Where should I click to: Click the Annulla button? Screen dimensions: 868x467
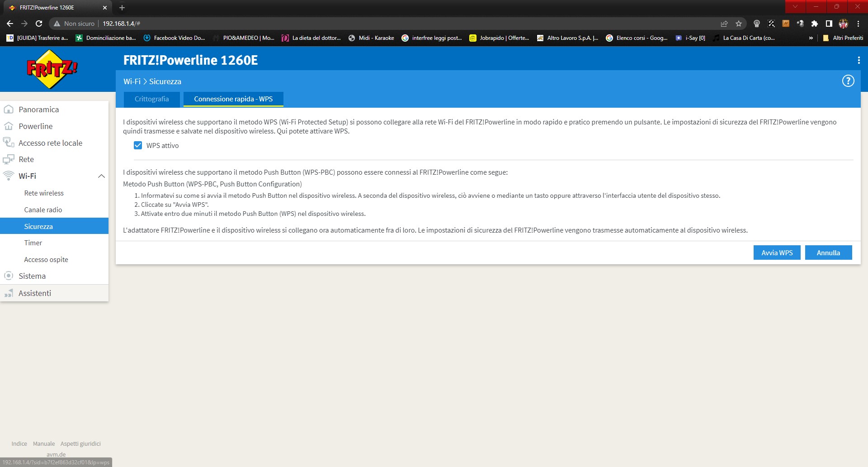(828, 253)
